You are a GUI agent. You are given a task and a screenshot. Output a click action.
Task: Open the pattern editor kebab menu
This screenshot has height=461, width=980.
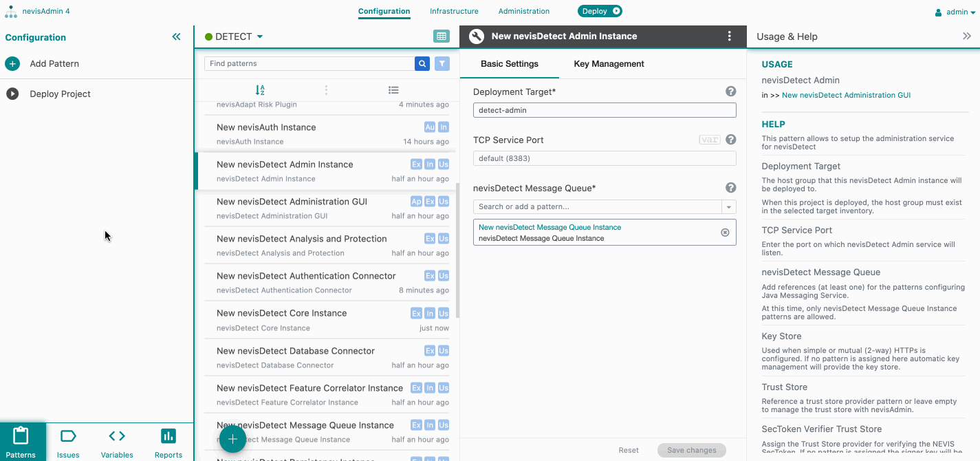730,36
